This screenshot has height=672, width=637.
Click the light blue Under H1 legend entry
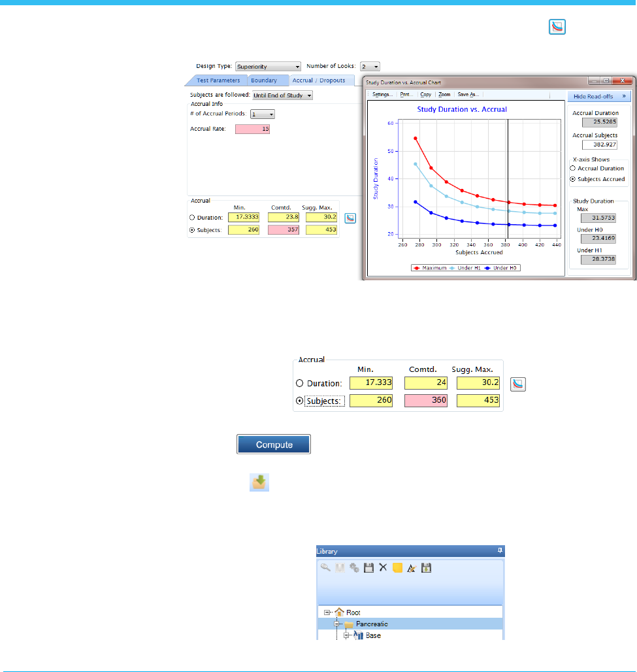465,268
